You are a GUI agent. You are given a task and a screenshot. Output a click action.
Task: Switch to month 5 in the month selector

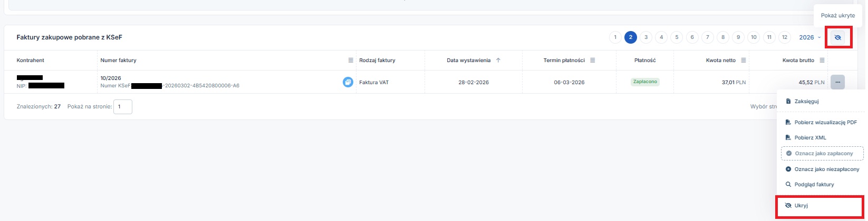tap(677, 37)
